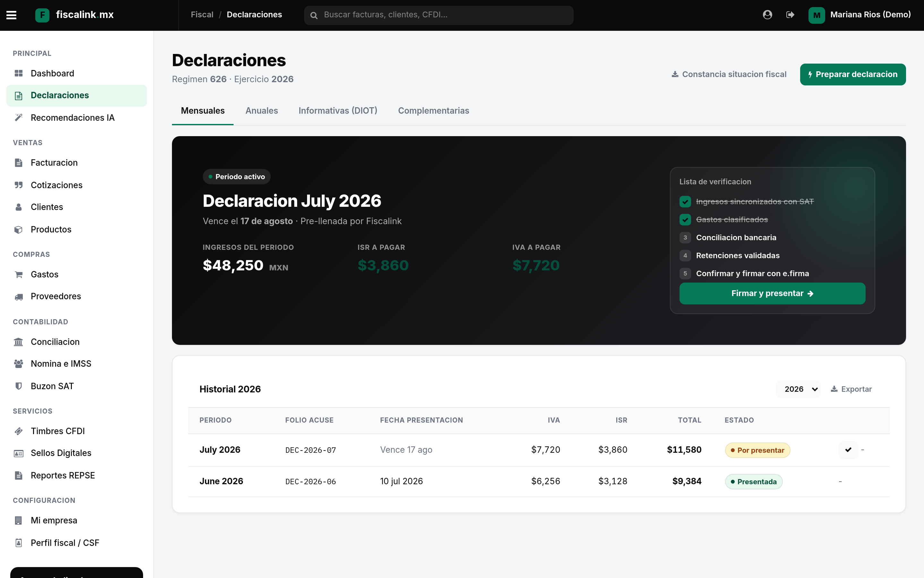Screen dimensions: 924x578
Task: Click Exportar in Historial 2026
Action: click(851, 389)
